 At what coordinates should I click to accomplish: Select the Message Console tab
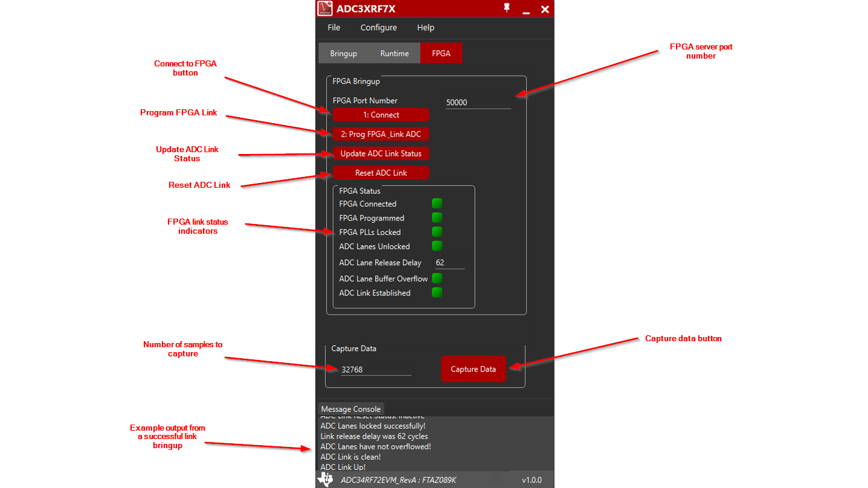[x=350, y=409]
